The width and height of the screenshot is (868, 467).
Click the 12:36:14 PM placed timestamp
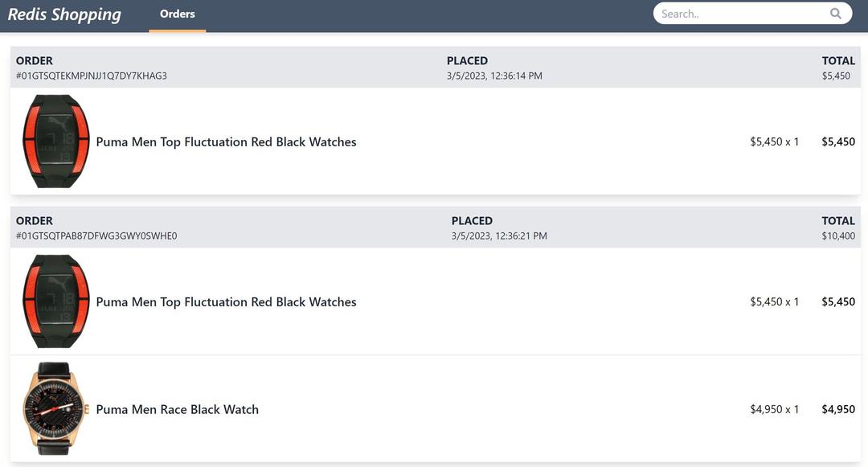coord(494,76)
